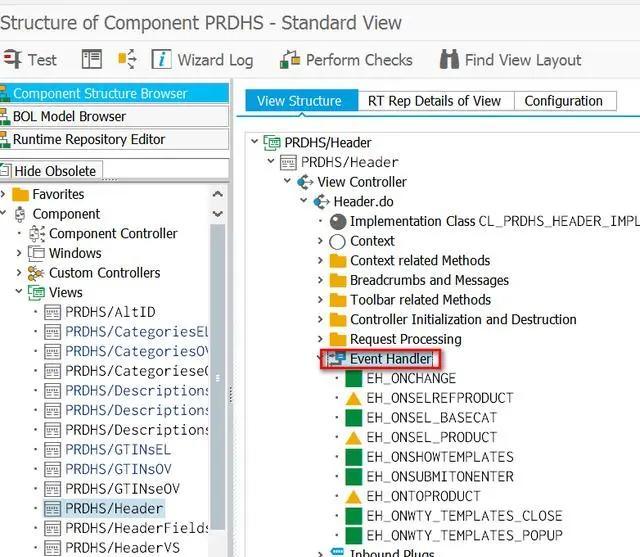Click the green icon of EH_ONWTY_TEMPLATES_CLOSE
Viewport: 640px width, 557px height.
353,516
